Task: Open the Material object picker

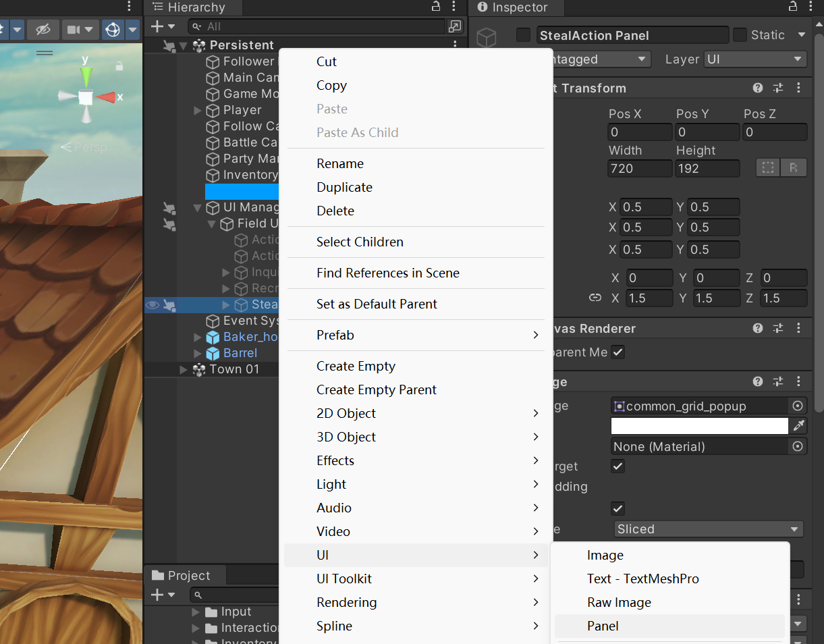Action: 798,446
